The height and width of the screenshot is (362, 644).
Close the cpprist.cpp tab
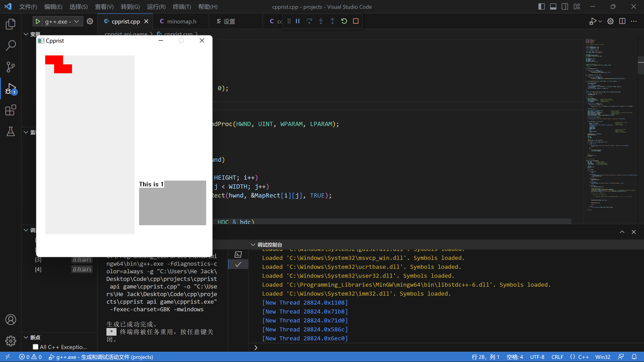pyautogui.click(x=146, y=21)
